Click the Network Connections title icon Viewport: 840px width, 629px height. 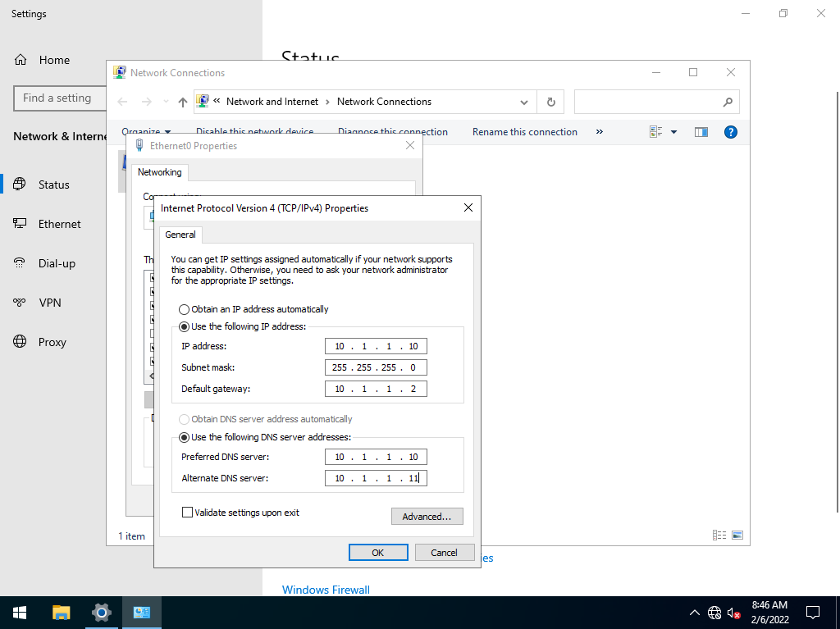point(120,72)
